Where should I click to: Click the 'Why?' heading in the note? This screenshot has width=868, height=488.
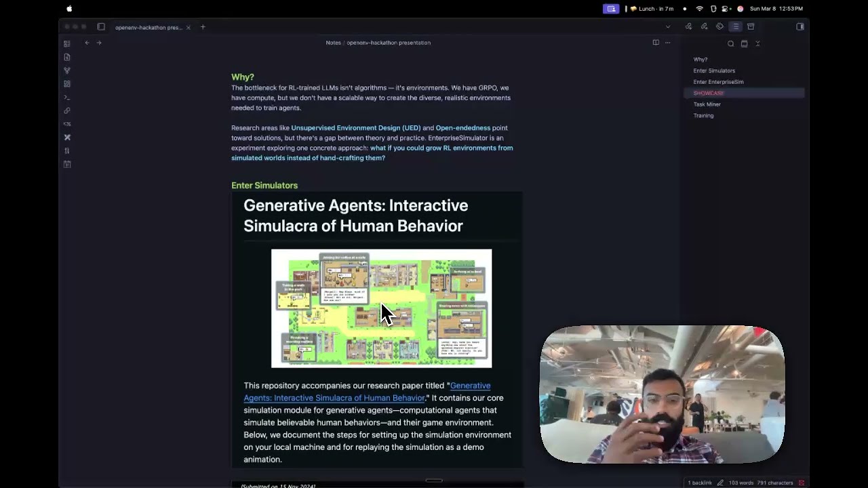click(x=243, y=77)
